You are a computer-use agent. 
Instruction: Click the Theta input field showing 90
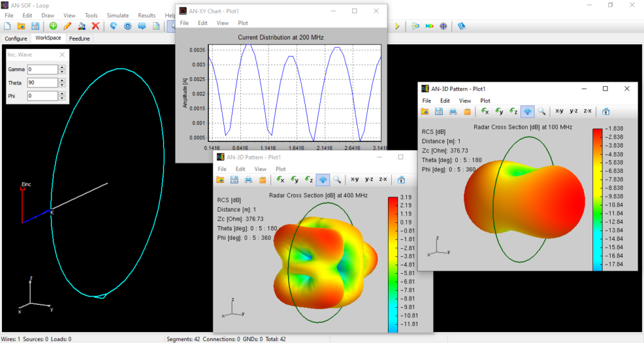pos(42,82)
